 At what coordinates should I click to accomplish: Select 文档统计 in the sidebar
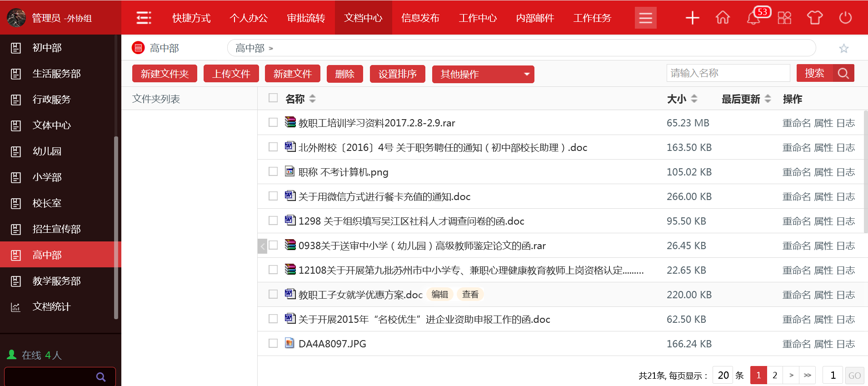click(51, 307)
